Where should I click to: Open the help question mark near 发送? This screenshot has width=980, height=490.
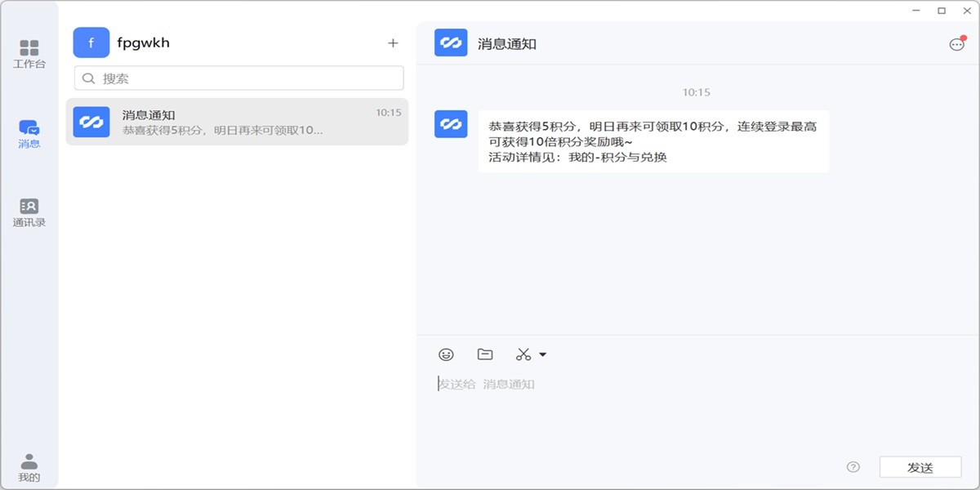(854, 467)
